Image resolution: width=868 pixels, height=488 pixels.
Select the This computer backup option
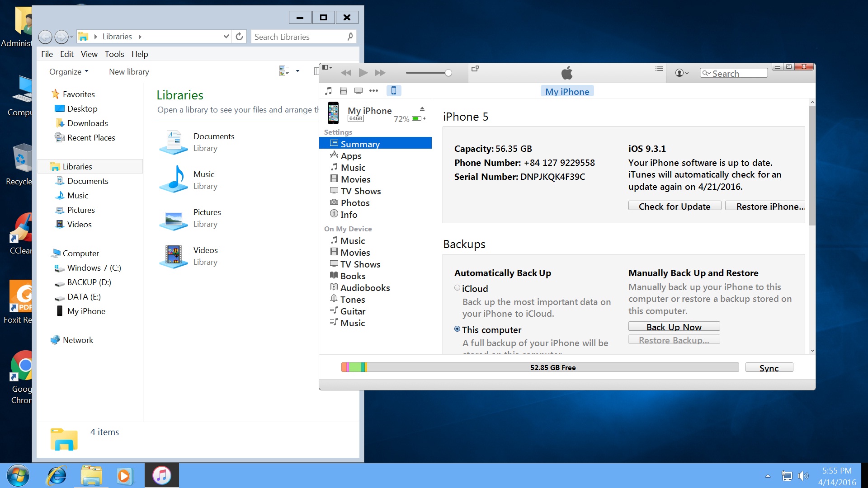coord(457,329)
